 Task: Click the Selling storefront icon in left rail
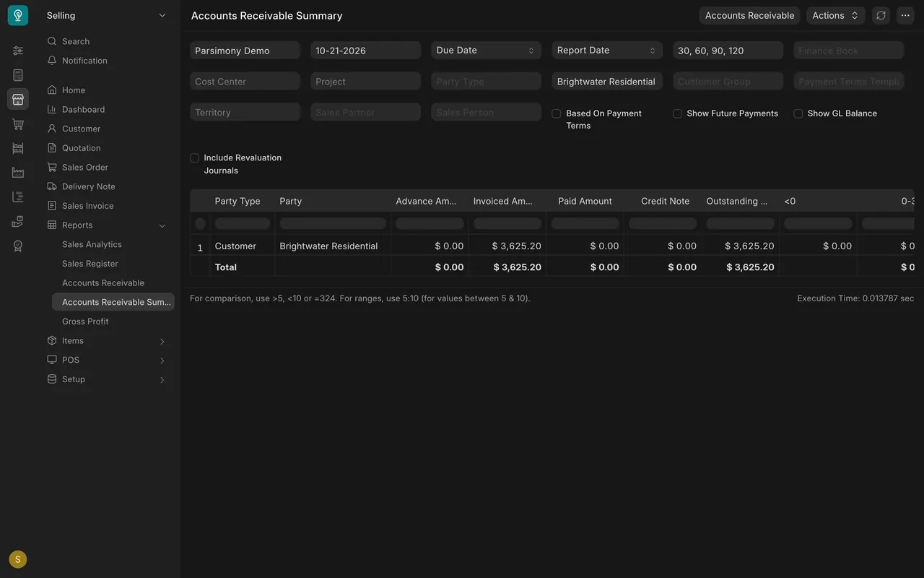click(18, 99)
